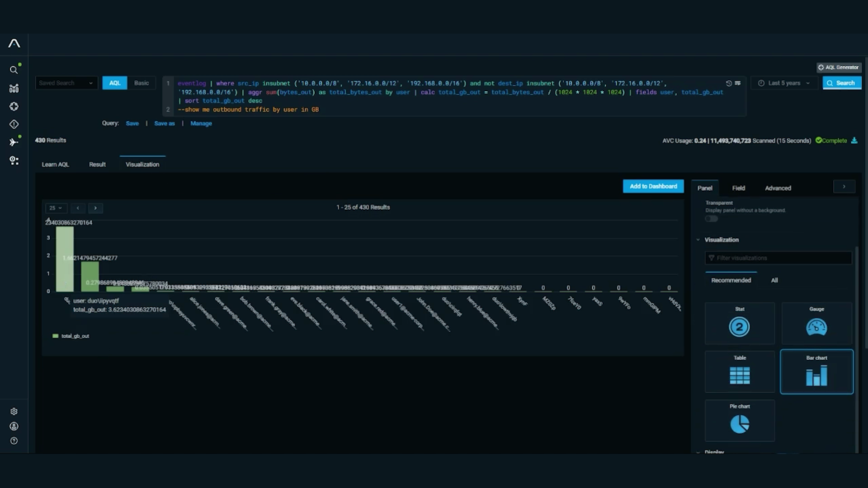
Task: Switch to the Result tab
Action: (97, 164)
